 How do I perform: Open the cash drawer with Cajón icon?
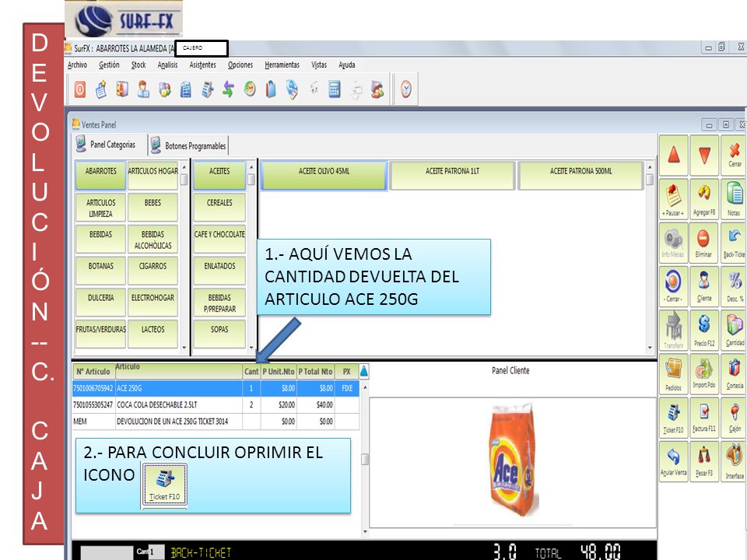[734, 418]
